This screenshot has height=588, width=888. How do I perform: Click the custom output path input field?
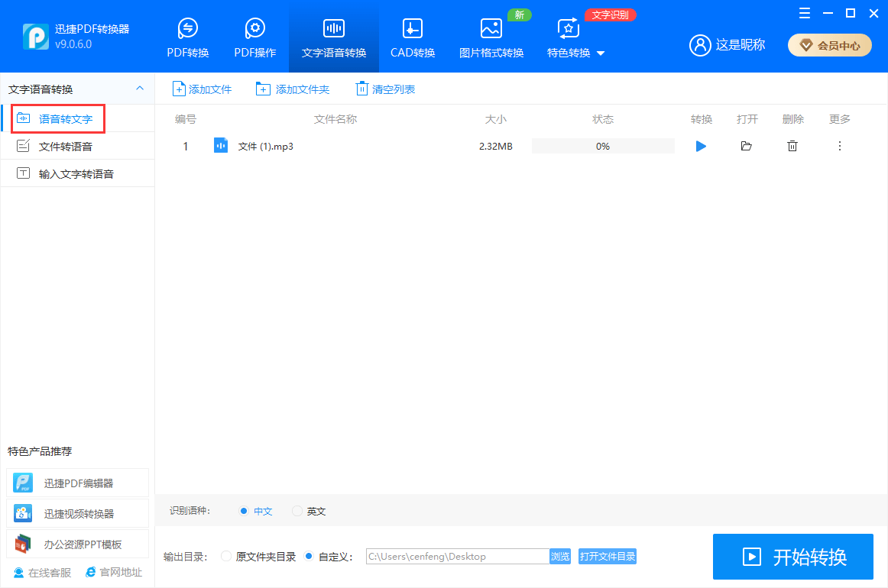tap(457, 556)
